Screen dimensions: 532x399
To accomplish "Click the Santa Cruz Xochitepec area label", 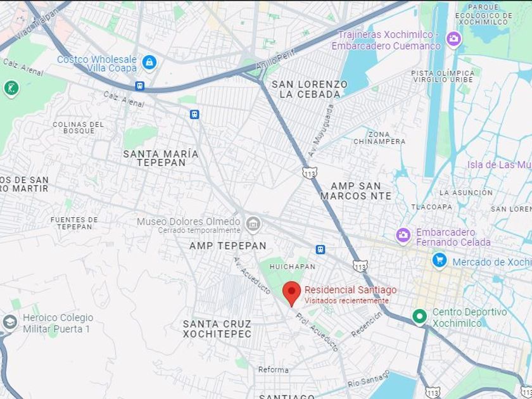I will (x=217, y=329).
